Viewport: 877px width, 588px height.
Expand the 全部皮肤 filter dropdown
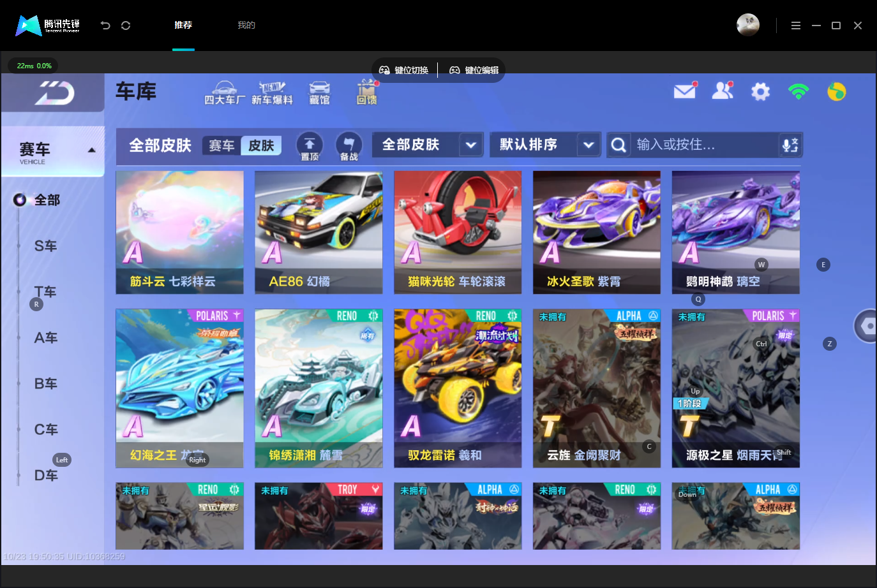tap(427, 145)
